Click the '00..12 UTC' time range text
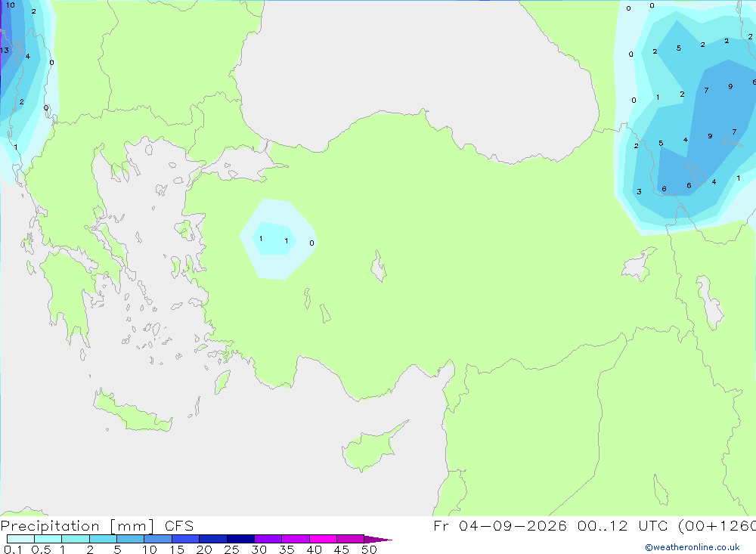This screenshot has width=756, height=554. tap(622, 525)
